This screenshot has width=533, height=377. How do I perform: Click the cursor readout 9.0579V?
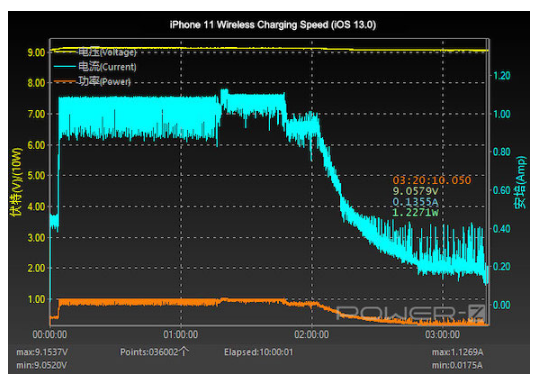(x=415, y=191)
